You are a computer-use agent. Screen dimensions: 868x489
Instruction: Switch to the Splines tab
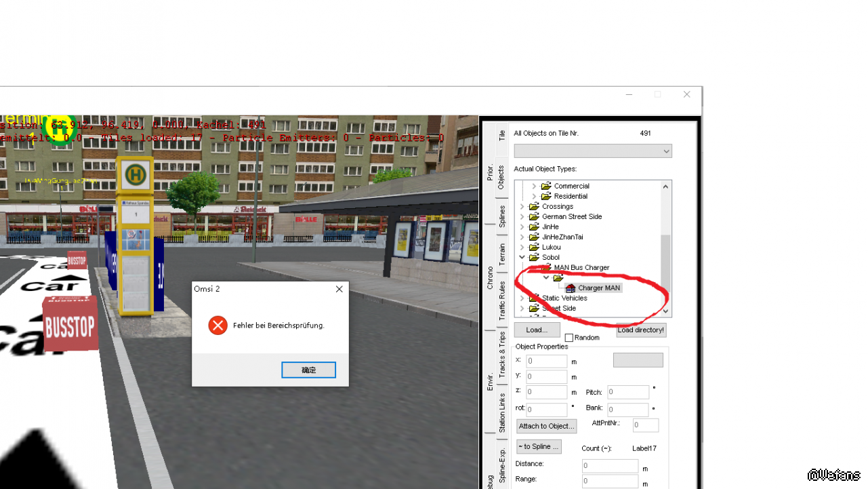tap(502, 216)
